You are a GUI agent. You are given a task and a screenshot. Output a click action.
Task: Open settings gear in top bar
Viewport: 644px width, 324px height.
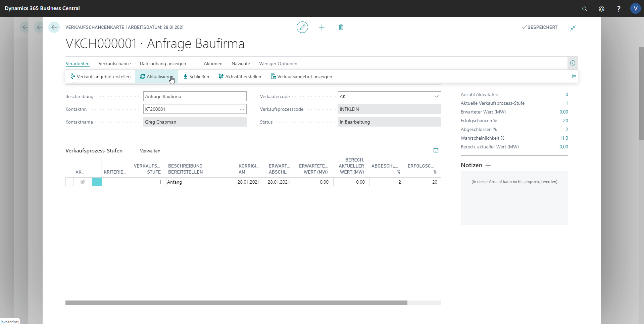point(601,9)
